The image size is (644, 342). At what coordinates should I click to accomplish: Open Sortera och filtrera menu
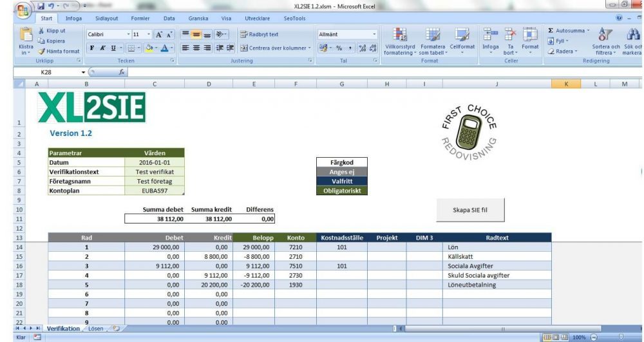[606, 41]
